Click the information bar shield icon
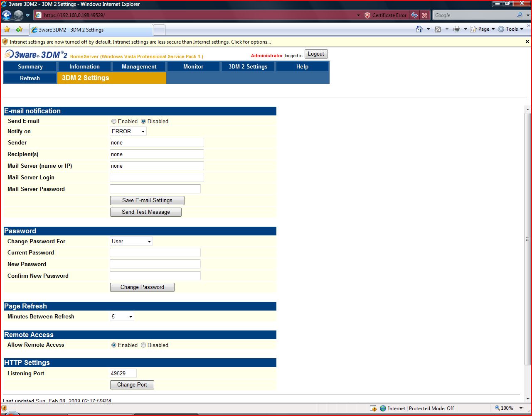532x416 pixels. click(x=5, y=42)
